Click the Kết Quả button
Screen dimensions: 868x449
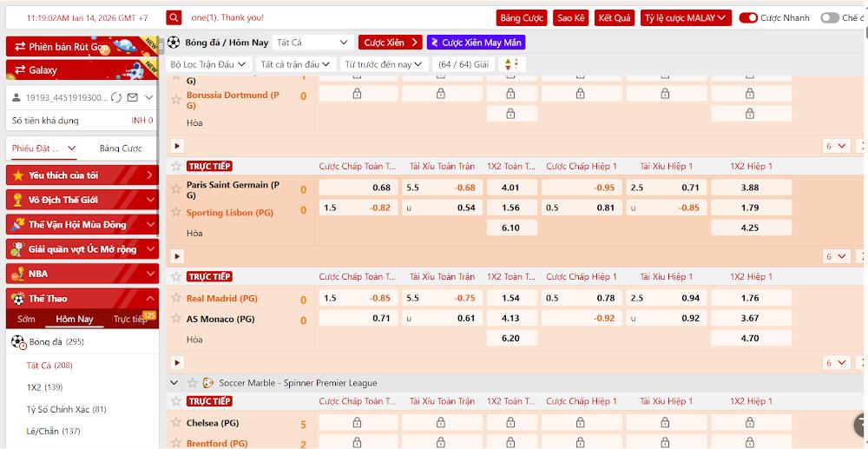615,17
